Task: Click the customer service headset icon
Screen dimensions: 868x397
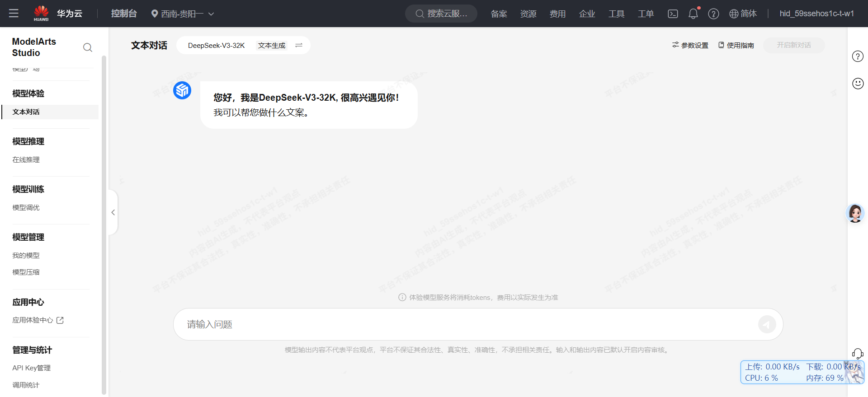Action: point(858,353)
